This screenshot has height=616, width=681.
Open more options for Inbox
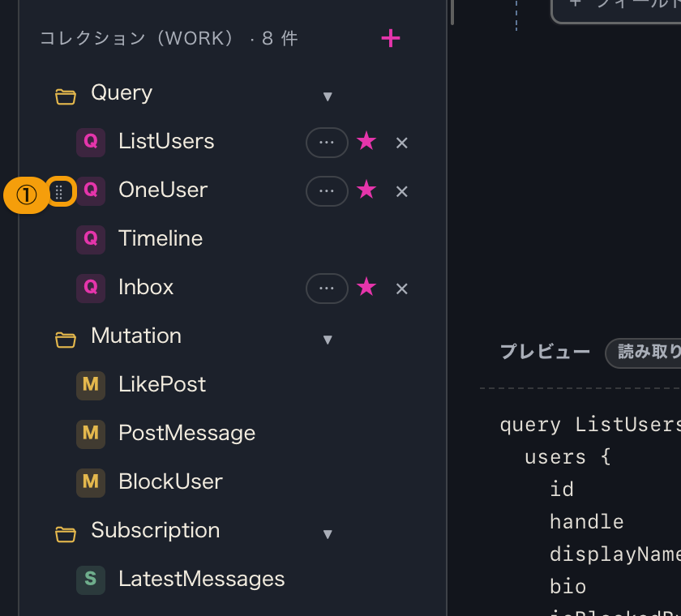[x=327, y=289]
